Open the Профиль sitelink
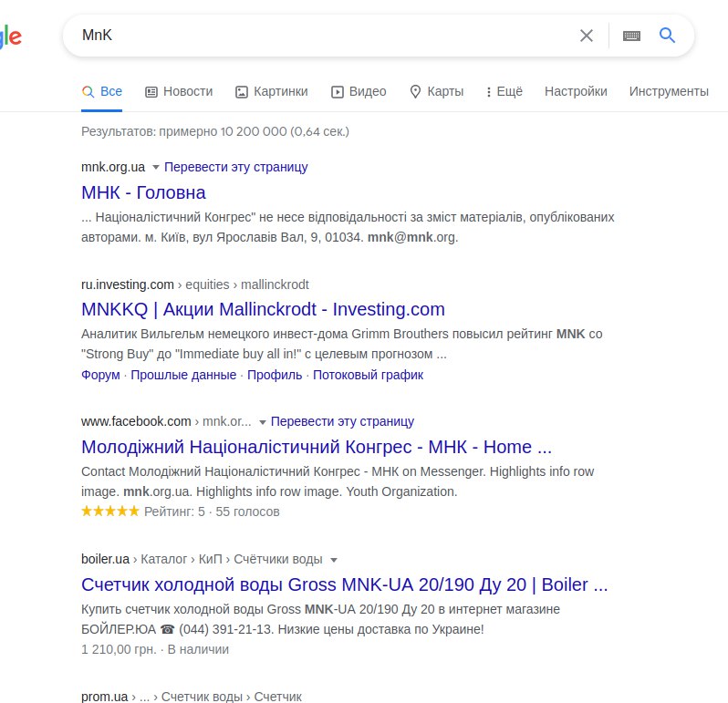This screenshot has width=728, height=703. 275,375
